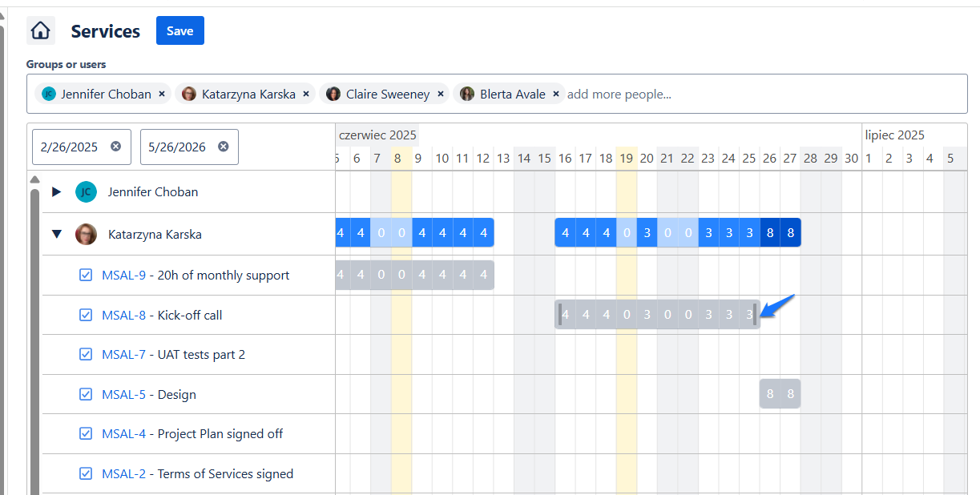Uncheck the MSAL-5 Design checkbox
Viewport: 980px width, 495px height.
(86, 393)
